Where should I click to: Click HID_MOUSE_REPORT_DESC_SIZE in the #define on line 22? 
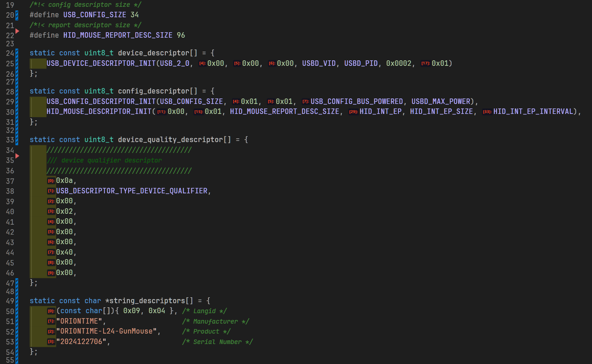click(118, 35)
